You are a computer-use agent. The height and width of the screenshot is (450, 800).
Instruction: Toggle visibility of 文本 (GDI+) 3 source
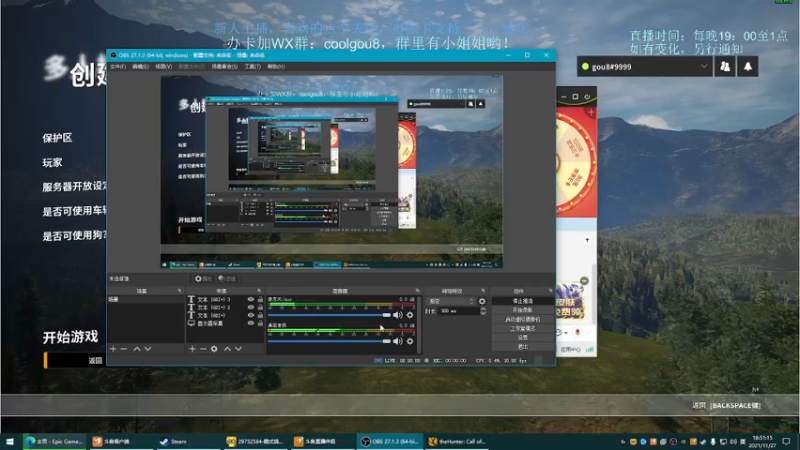tap(251, 299)
